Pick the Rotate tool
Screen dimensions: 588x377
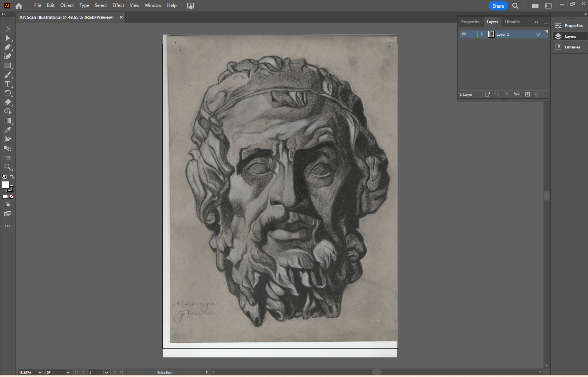pos(8,93)
